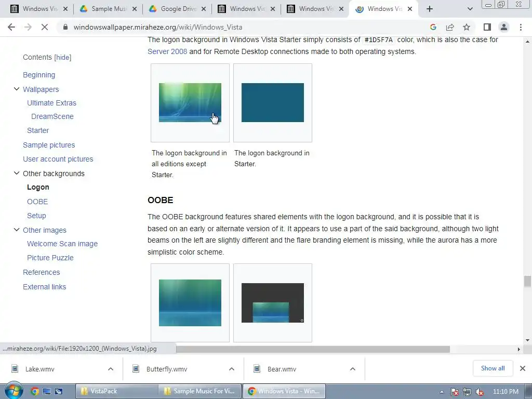This screenshot has height=399, width=532.
Task: Open the Google icon in address bar
Action: (433, 27)
